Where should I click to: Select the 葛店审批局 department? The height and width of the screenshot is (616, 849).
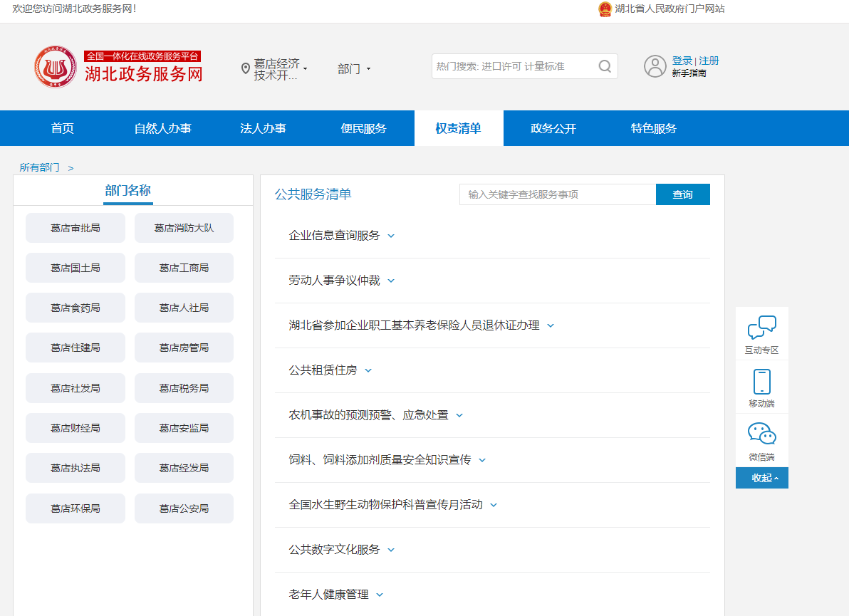tap(75, 228)
